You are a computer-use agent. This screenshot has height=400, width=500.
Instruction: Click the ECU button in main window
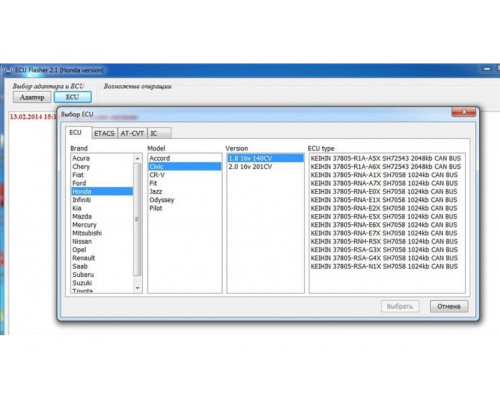(x=72, y=97)
